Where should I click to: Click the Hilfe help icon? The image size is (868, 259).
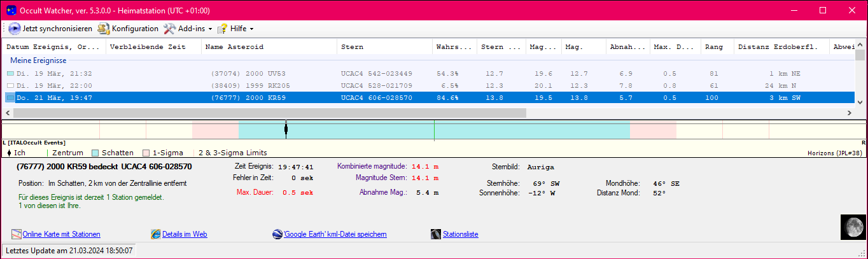(x=222, y=29)
